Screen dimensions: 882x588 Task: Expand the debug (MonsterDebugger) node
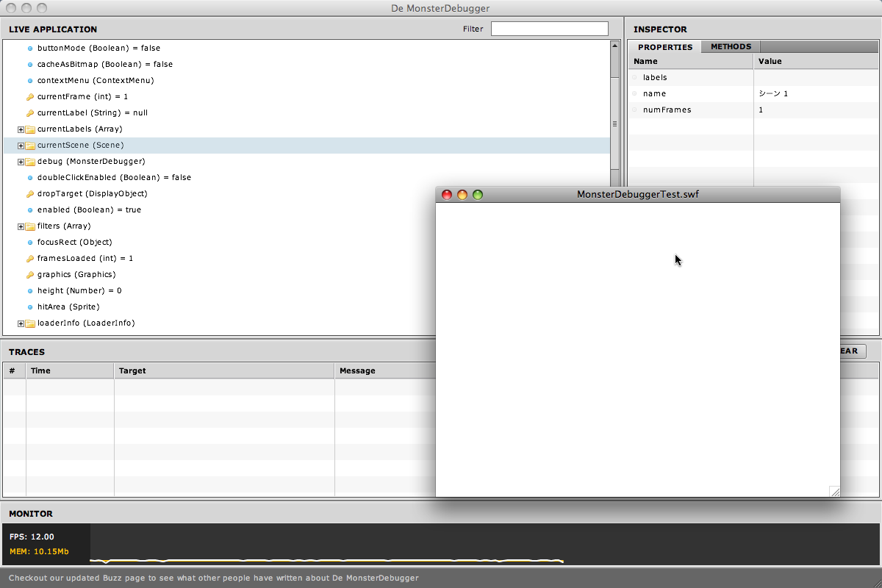click(x=21, y=162)
